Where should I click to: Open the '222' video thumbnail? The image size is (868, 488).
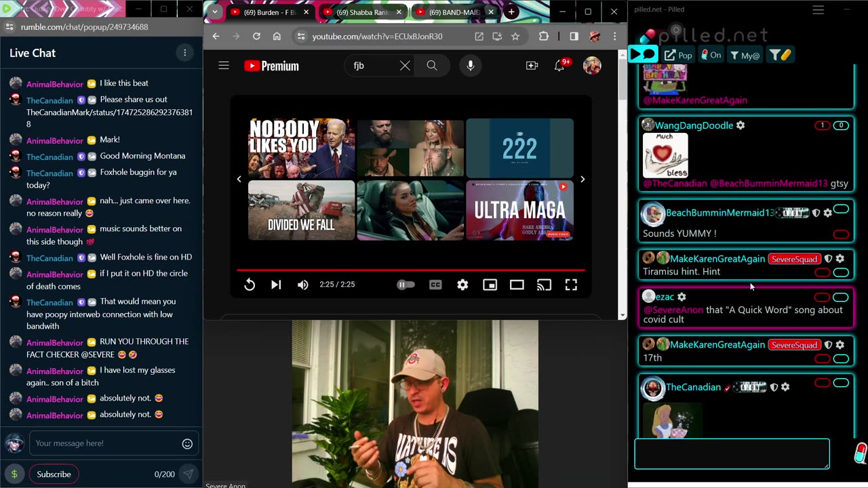pos(519,148)
